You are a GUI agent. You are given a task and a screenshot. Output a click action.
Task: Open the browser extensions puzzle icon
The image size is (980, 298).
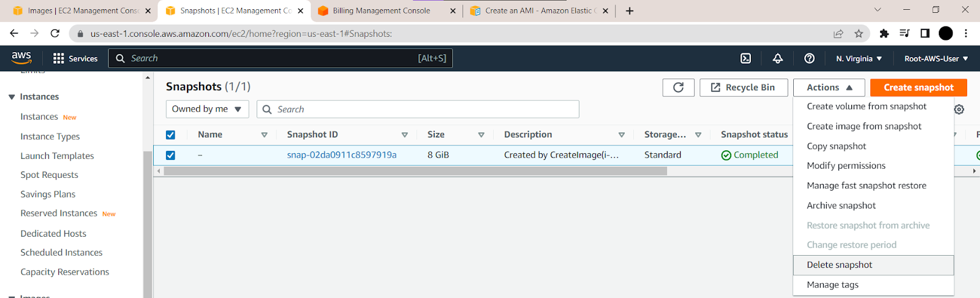(x=884, y=34)
